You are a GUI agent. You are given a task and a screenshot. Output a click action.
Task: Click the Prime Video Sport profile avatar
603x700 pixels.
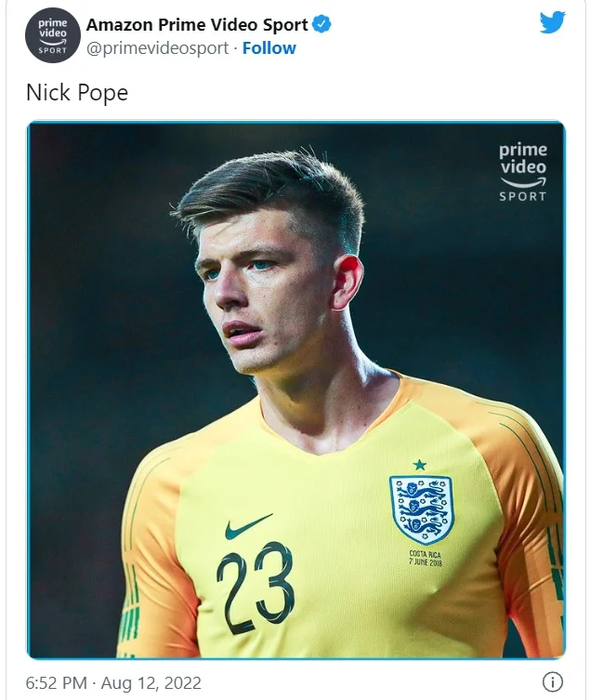tap(52, 36)
